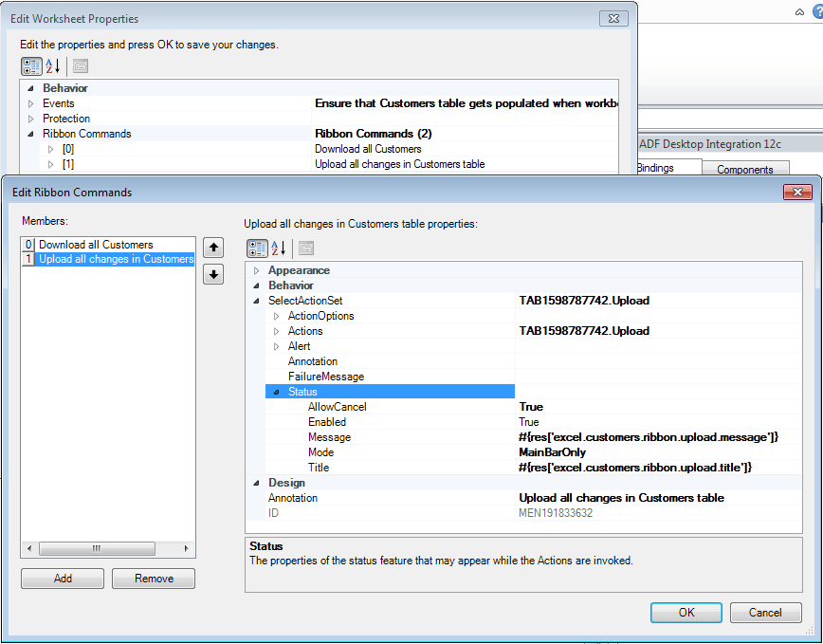This screenshot has height=644, width=823.
Task: Click the Add member button
Action: (x=63, y=579)
